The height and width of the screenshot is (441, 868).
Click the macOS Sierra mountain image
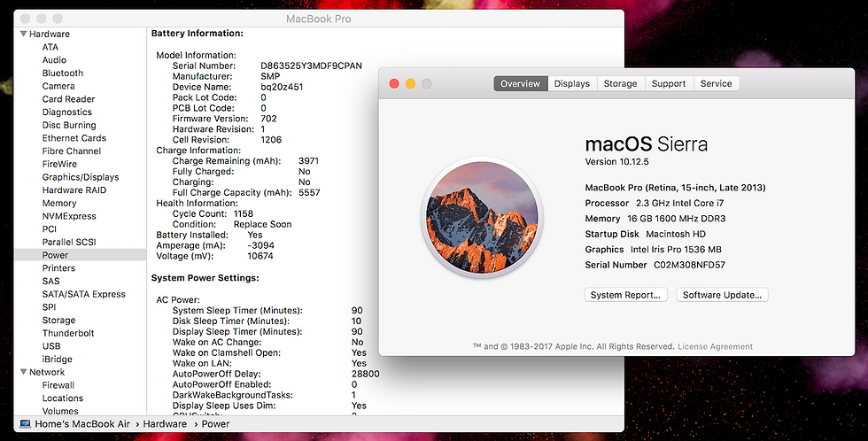[482, 218]
